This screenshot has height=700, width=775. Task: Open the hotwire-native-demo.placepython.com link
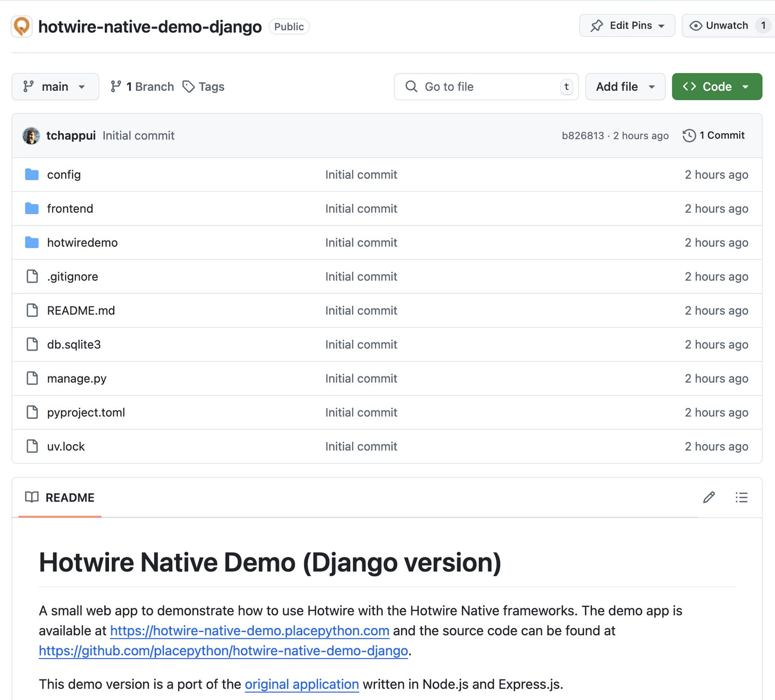point(250,631)
